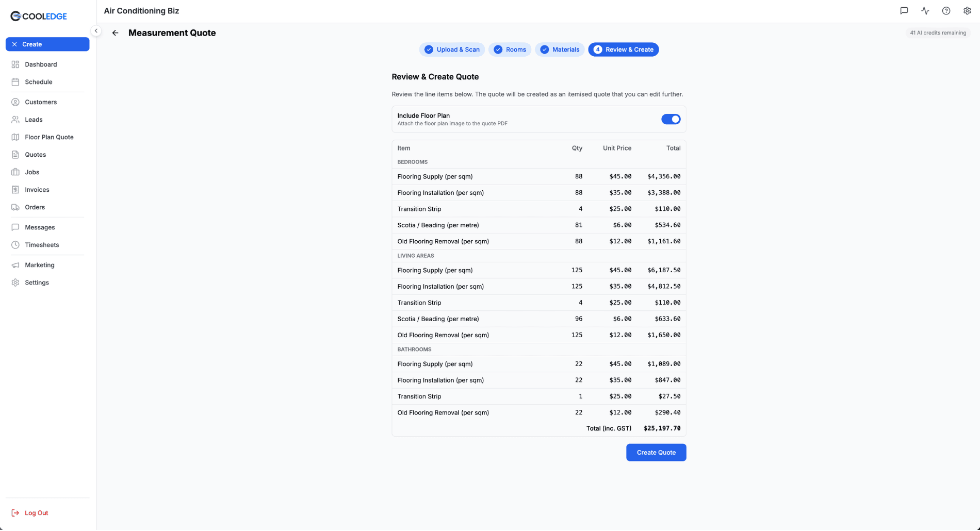
Task: Log out of the application
Action: (36, 513)
